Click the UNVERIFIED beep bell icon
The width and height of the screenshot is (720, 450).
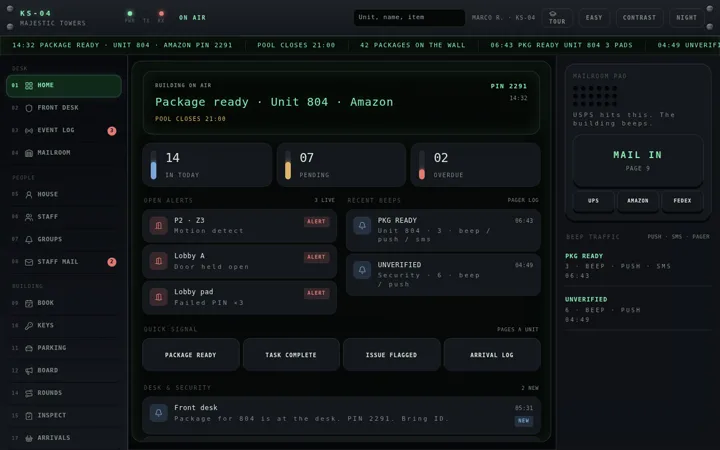tap(362, 270)
